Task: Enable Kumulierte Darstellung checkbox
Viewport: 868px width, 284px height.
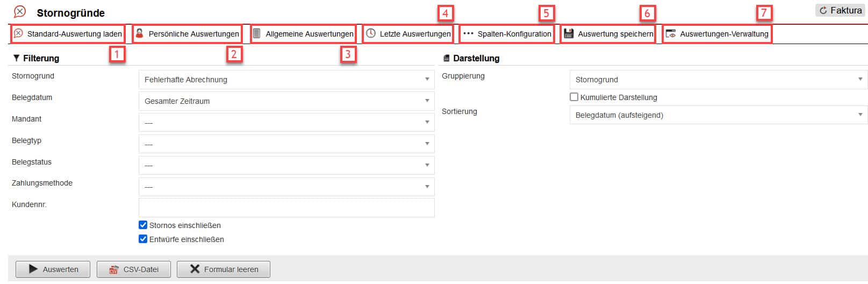Action: [574, 97]
